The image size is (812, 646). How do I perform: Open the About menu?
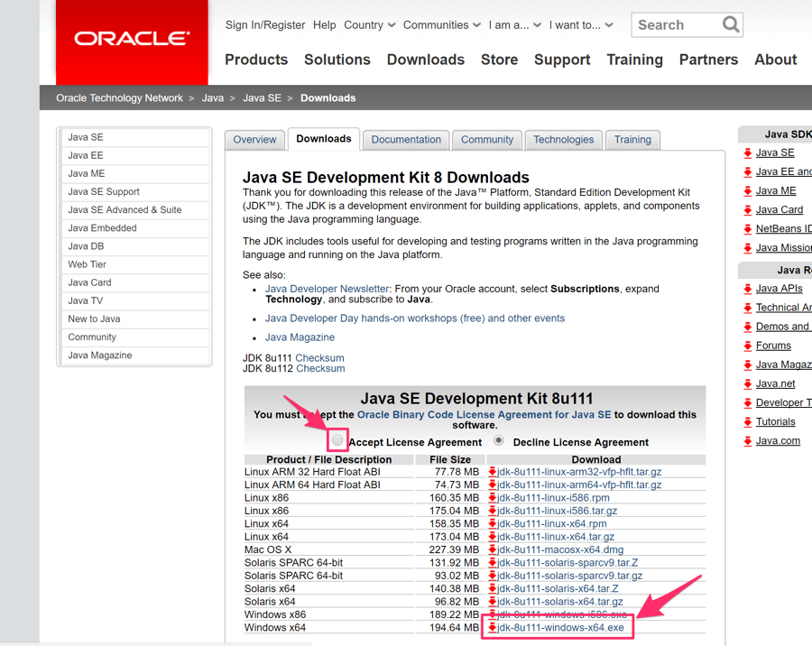coord(775,60)
